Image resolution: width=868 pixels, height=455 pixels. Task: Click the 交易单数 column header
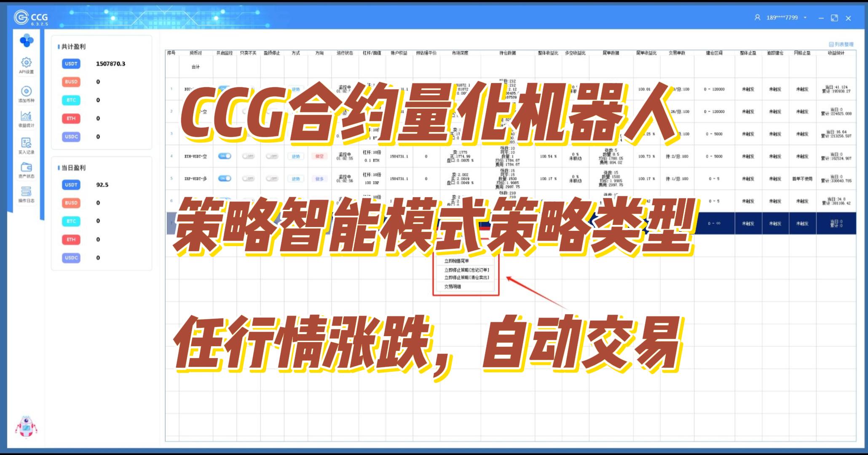(x=677, y=53)
